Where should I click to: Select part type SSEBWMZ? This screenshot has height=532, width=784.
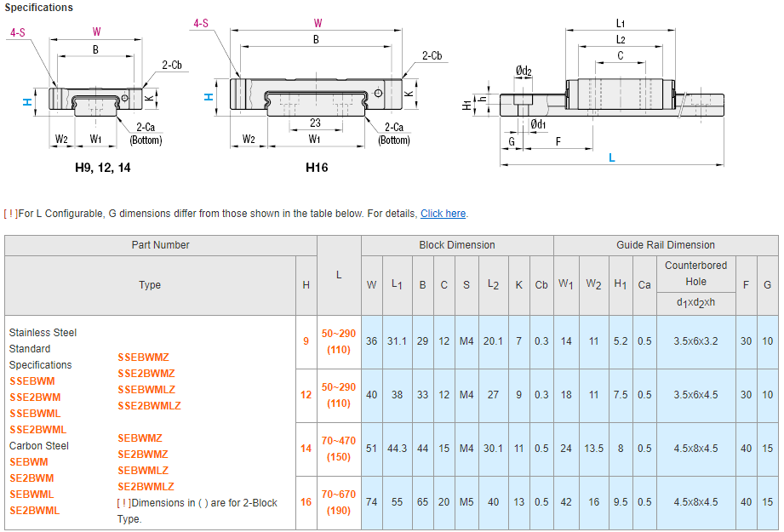click(x=144, y=358)
